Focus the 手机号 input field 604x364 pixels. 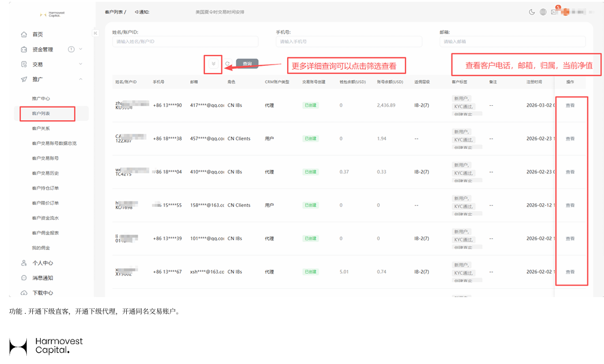pos(349,42)
